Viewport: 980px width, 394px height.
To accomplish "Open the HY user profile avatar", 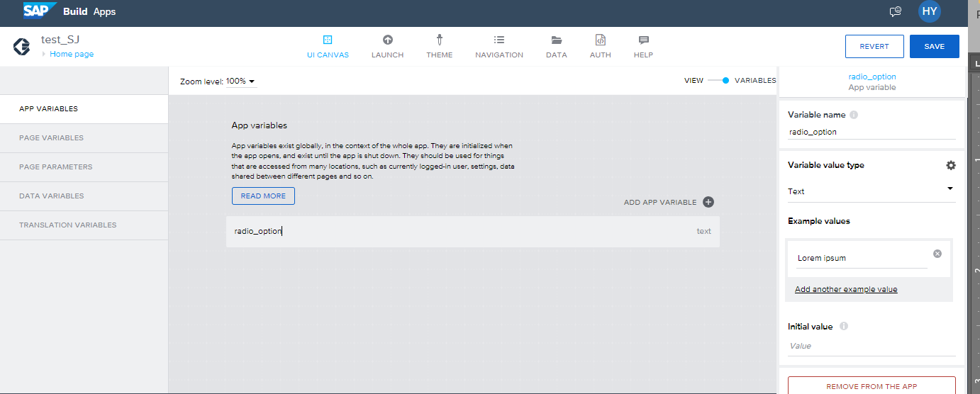I will (929, 12).
